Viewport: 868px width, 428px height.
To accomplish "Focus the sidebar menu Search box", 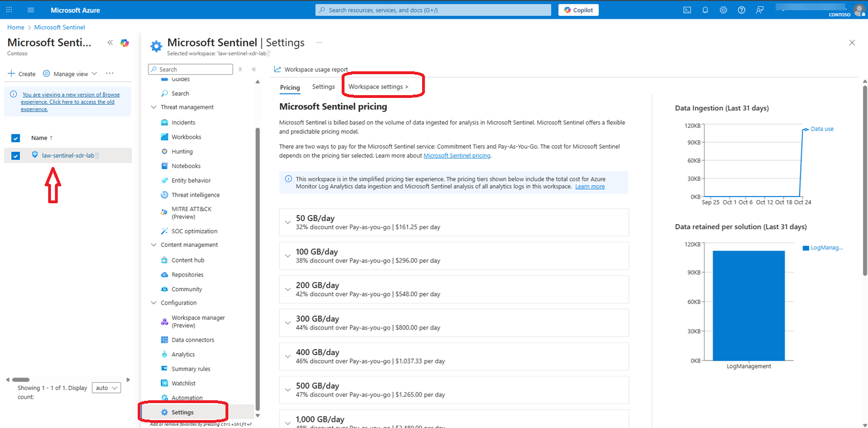I will (190, 69).
